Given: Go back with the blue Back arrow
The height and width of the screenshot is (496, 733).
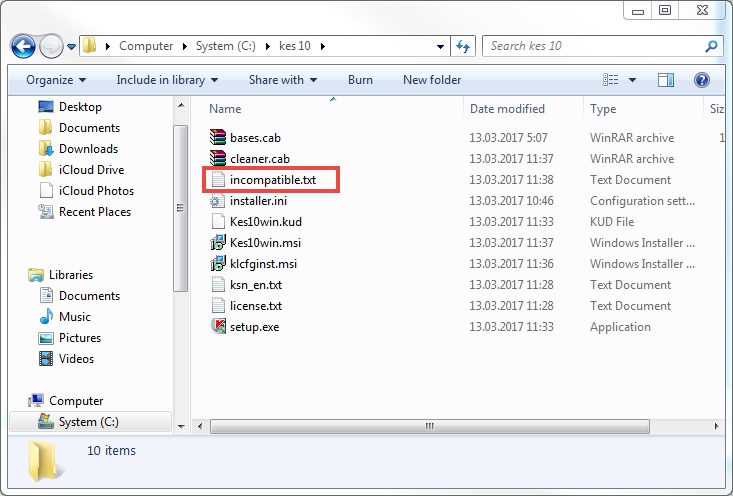Looking at the screenshot, I should pos(23,46).
